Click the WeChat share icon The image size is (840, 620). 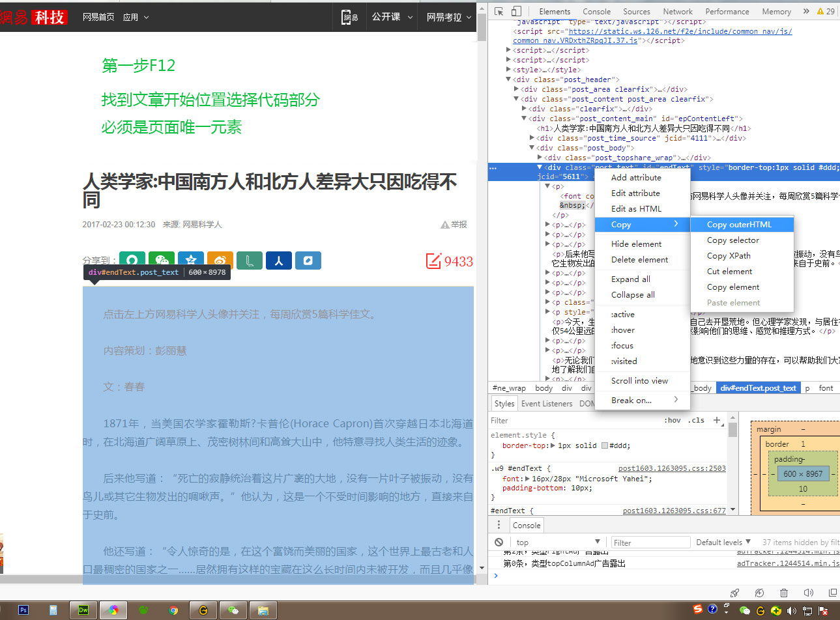[162, 261]
